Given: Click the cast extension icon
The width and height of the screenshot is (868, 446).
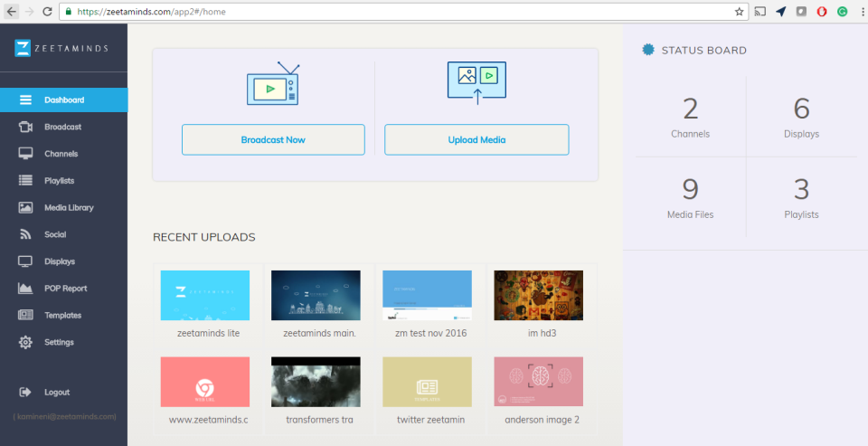Looking at the screenshot, I should [x=760, y=12].
